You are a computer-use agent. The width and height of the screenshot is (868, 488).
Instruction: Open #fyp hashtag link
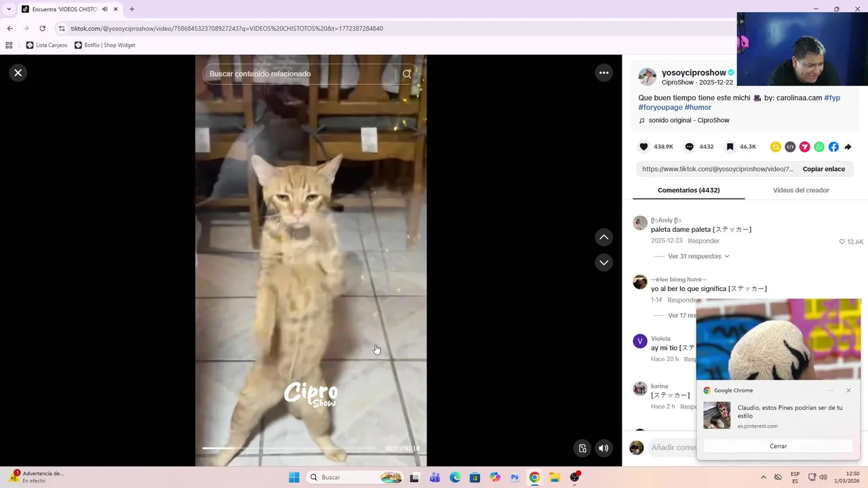coord(832,98)
